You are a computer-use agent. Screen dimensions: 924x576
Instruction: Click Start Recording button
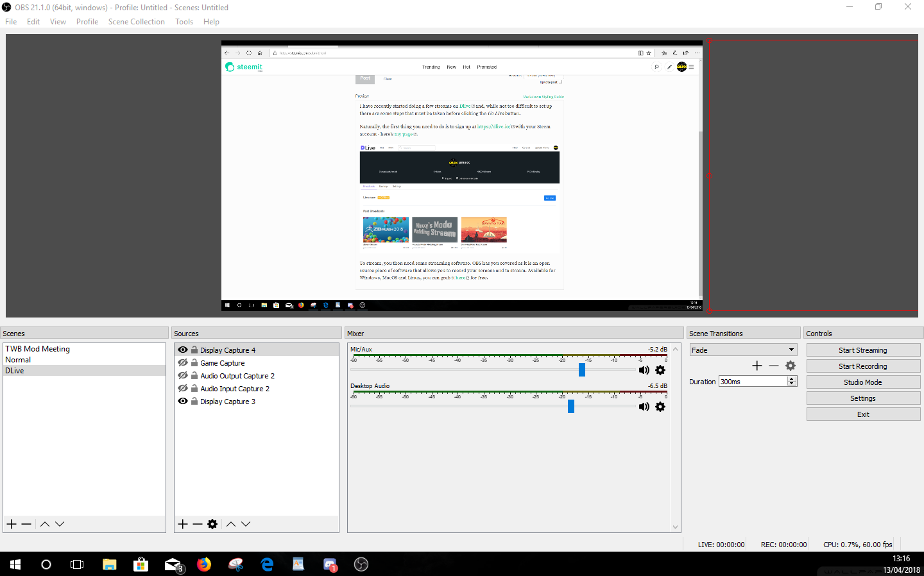pyautogui.click(x=863, y=366)
